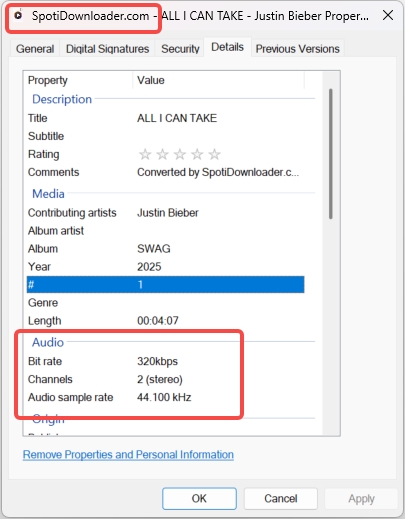Set rating to five stars
Image resolution: width=405 pixels, height=519 pixels.
click(x=214, y=154)
